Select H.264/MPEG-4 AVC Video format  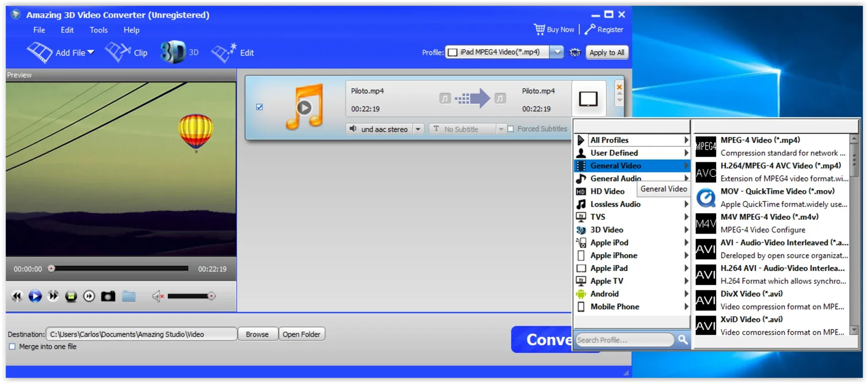click(x=772, y=172)
